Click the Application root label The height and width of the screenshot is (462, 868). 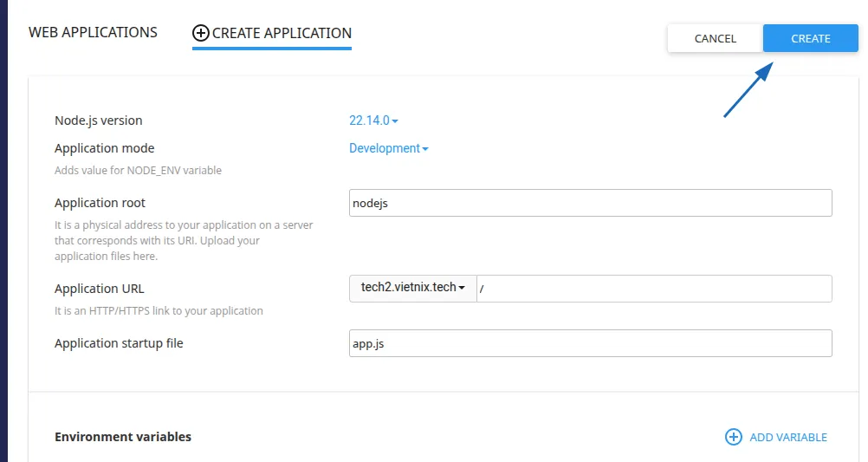pos(100,203)
